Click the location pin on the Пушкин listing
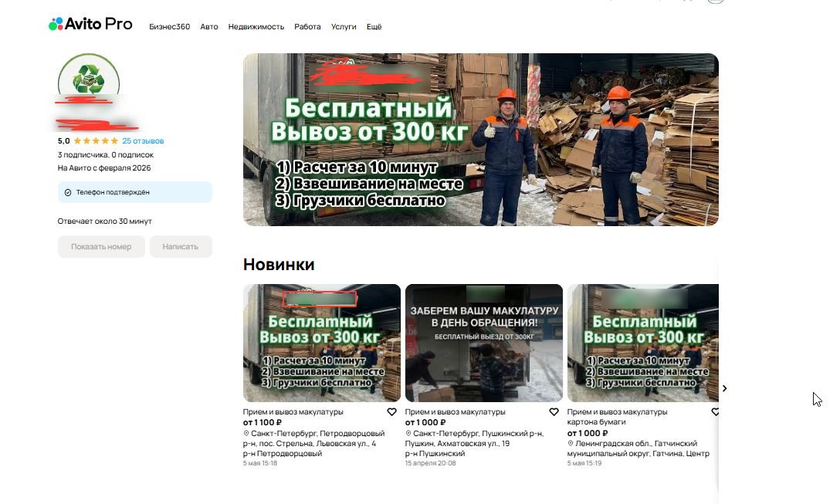The height and width of the screenshot is (504, 840). 408,433
